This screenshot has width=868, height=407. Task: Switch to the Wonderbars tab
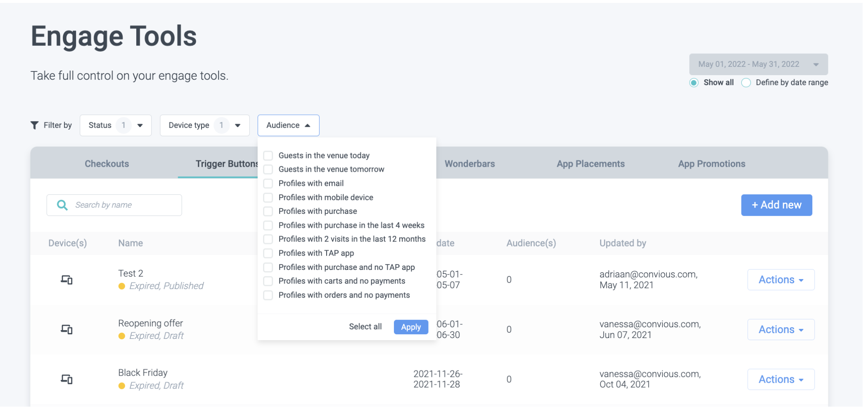[470, 164]
